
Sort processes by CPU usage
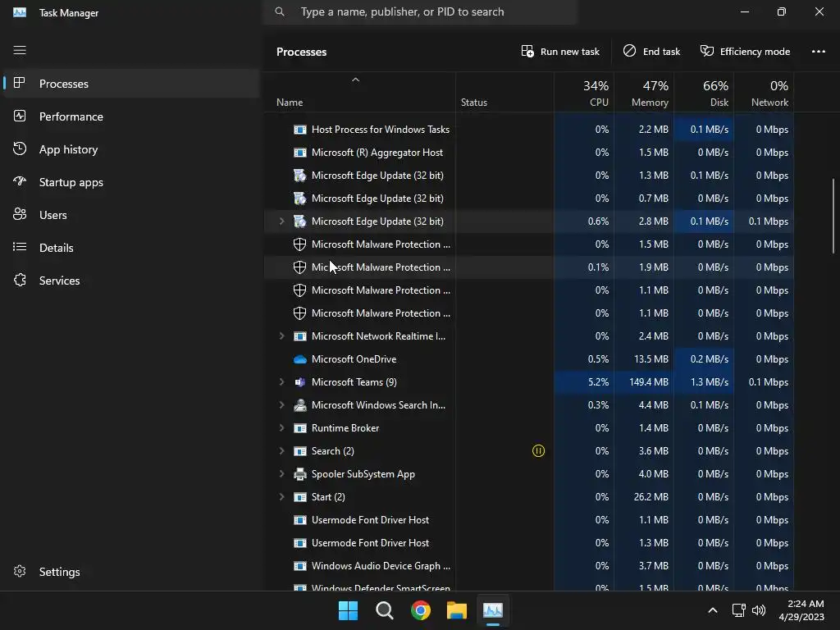(584, 94)
